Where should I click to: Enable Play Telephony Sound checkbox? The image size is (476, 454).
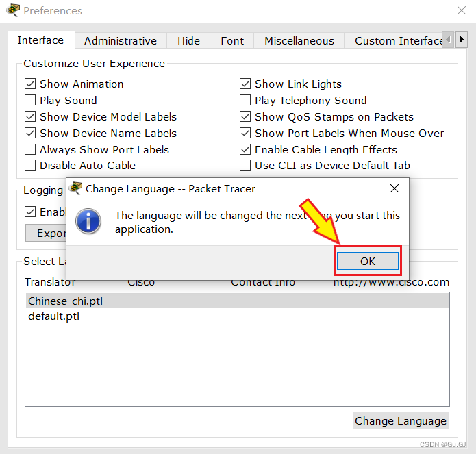(x=245, y=100)
